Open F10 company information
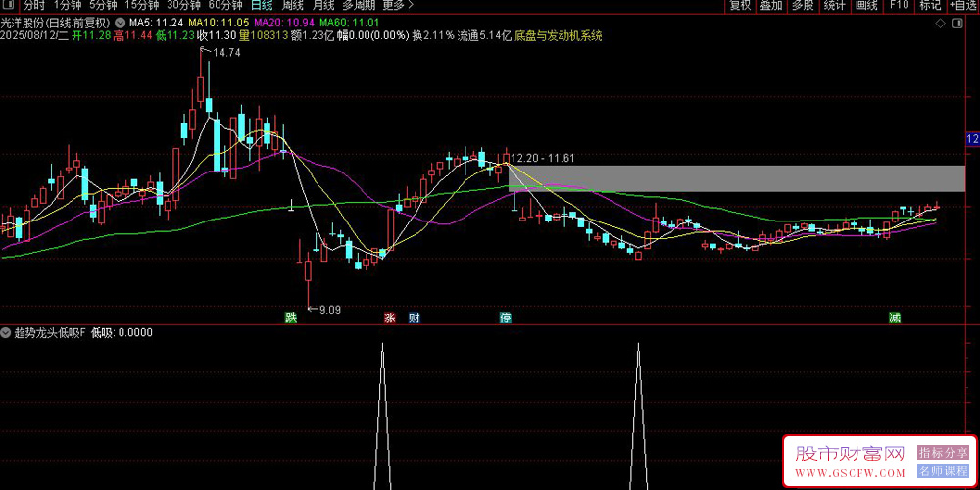Screen dimensions: 980x490 899,6
